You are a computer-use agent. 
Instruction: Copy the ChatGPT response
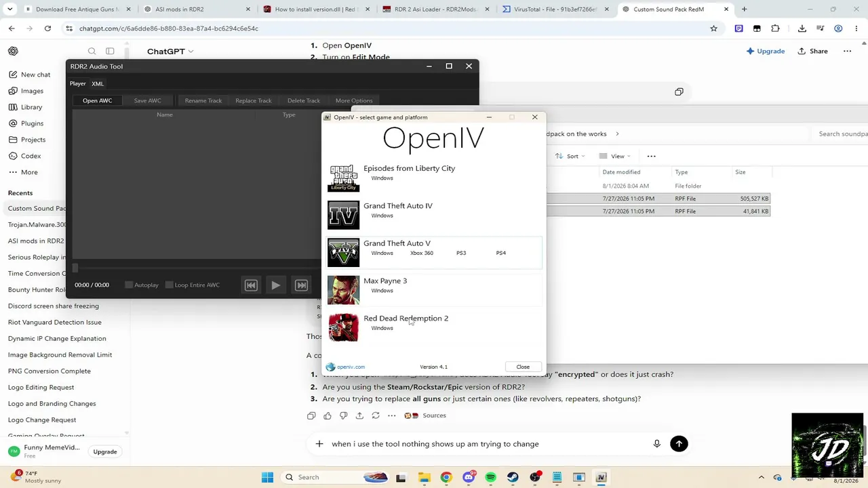click(311, 415)
